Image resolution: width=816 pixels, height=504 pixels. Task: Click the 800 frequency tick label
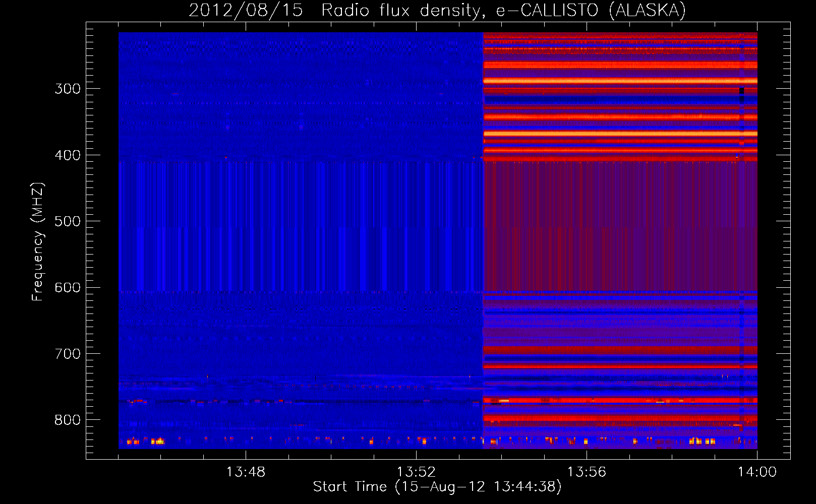[68, 420]
